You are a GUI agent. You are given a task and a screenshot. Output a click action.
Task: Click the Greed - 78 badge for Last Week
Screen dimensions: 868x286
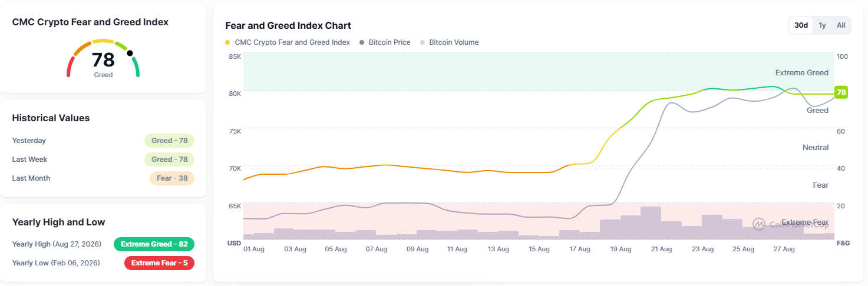(169, 159)
